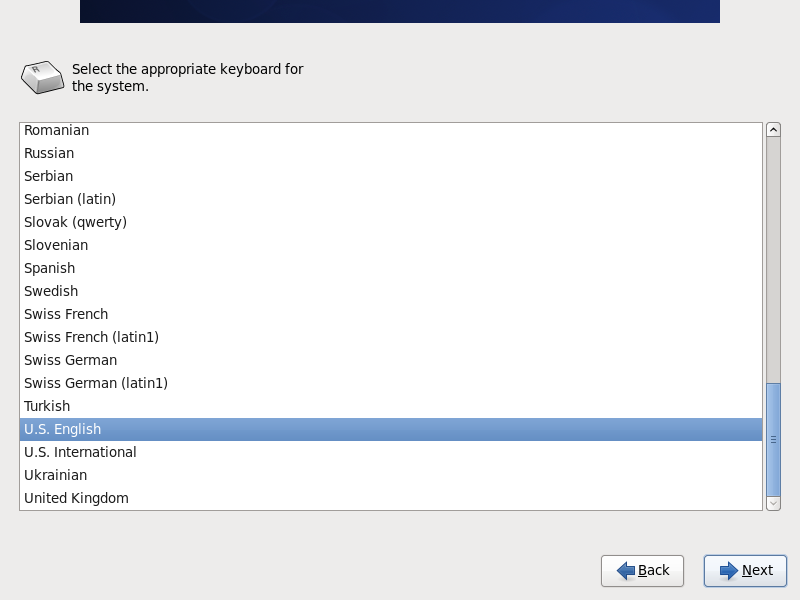Choose Ukrainian keyboard
The height and width of the screenshot is (600, 800).
tap(391, 475)
